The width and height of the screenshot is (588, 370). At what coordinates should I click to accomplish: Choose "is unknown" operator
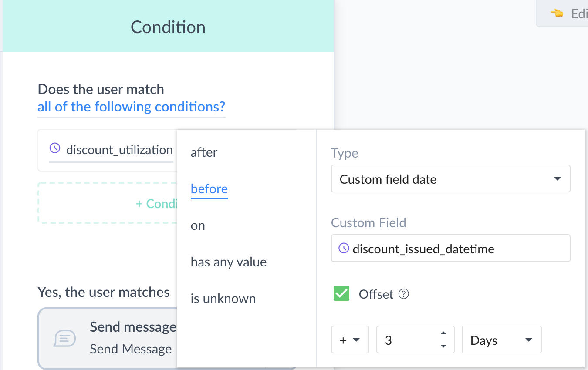(223, 299)
